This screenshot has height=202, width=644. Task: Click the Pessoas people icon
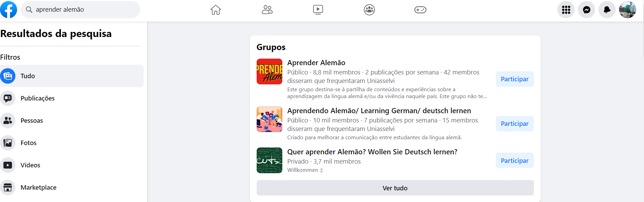coord(8,121)
